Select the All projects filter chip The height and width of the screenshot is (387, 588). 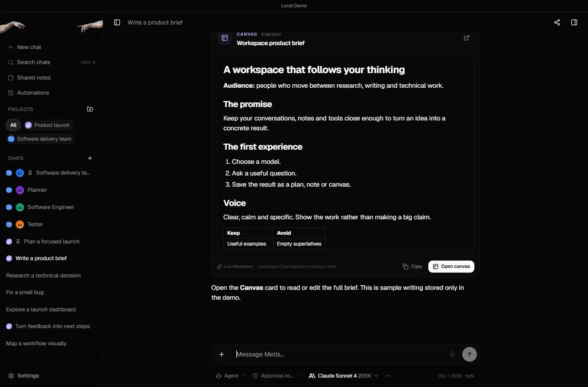pyautogui.click(x=13, y=125)
